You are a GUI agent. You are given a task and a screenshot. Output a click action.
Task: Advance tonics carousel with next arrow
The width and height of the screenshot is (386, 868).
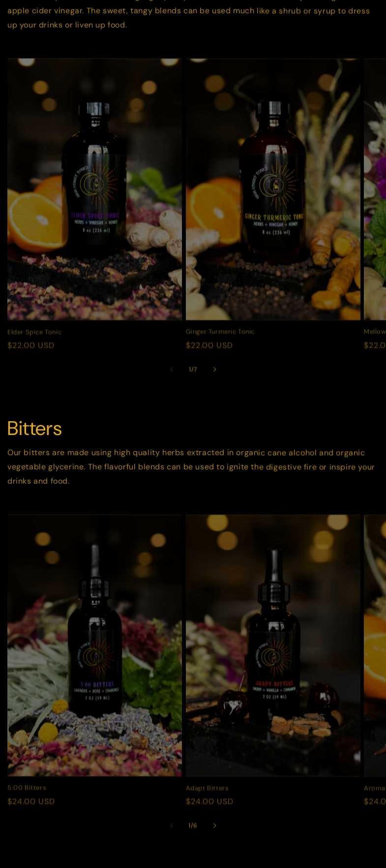214,370
